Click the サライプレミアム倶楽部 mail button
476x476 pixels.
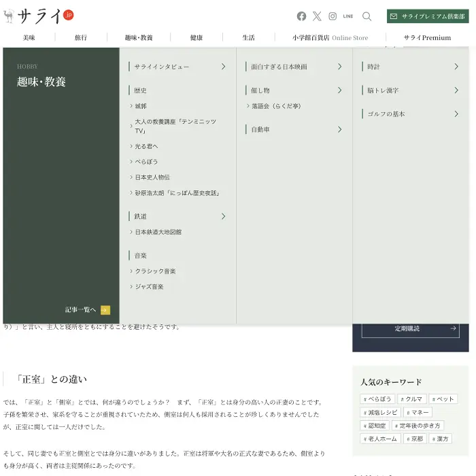(x=428, y=16)
